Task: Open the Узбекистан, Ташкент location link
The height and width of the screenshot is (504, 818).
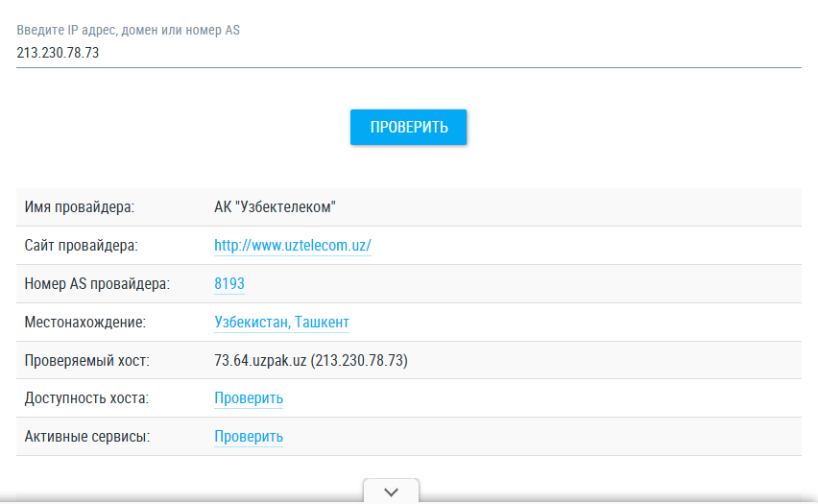Action: coord(281,322)
